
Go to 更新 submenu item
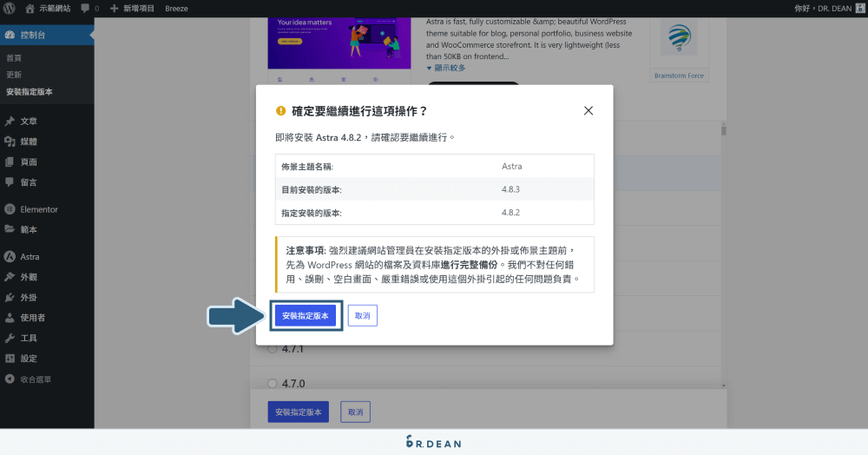pyautogui.click(x=14, y=75)
